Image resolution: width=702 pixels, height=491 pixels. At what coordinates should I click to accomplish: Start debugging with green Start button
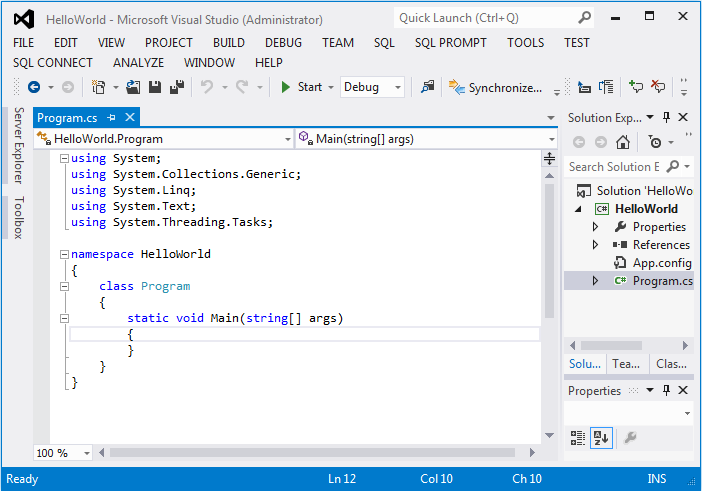(x=301, y=87)
